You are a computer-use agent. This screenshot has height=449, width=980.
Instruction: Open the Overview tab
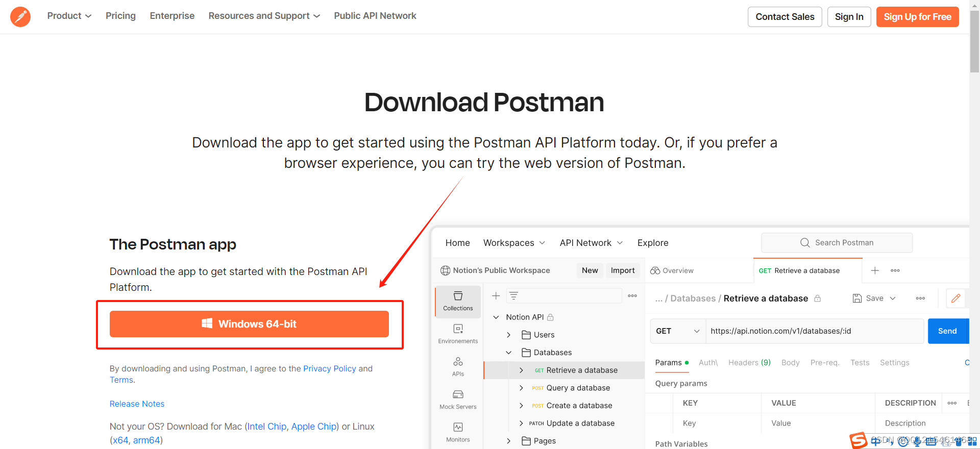point(672,270)
